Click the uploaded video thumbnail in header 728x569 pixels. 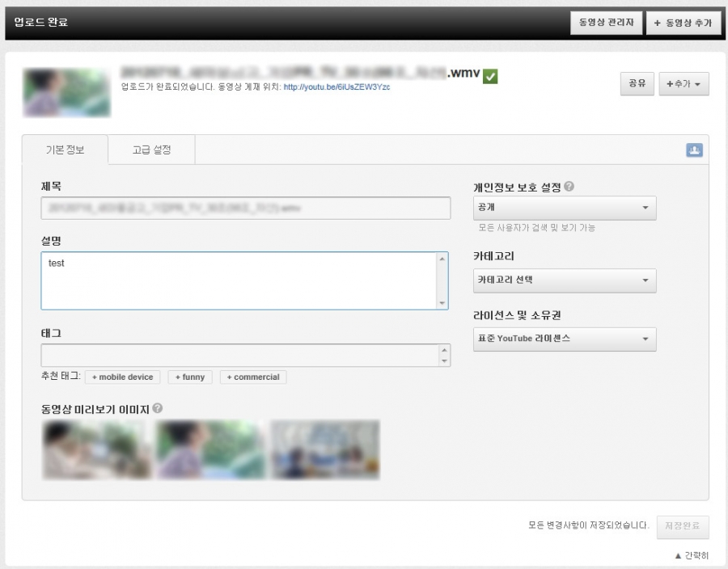click(66, 93)
